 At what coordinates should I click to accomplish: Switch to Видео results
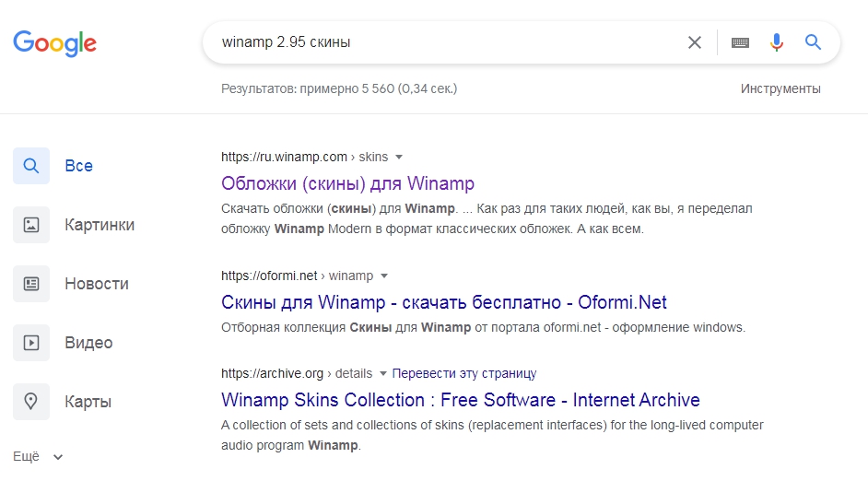point(88,343)
